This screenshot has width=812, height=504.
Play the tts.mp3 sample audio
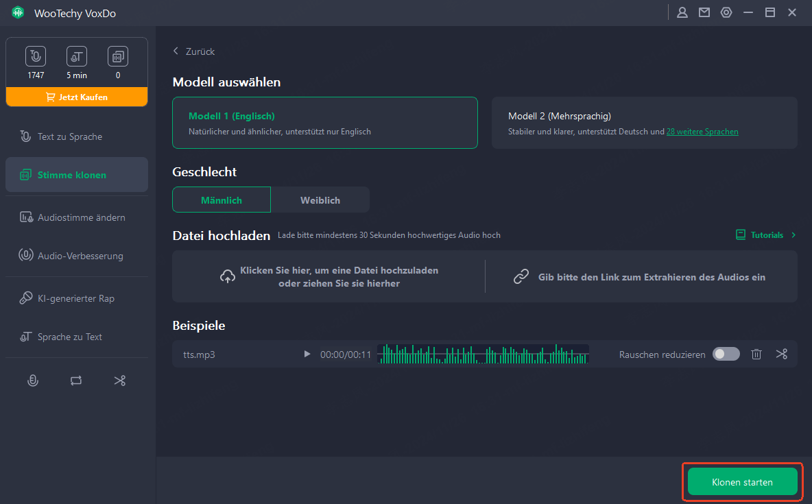307,355
